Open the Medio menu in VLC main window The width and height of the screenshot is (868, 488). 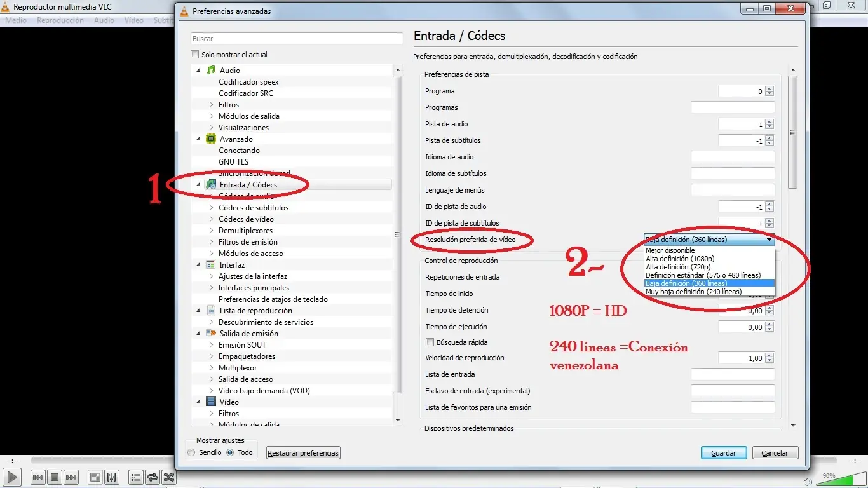click(x=16, y=20)
